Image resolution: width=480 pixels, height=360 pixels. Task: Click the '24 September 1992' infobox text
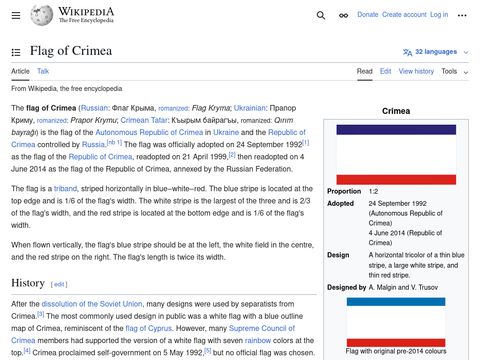pos(397,203)
